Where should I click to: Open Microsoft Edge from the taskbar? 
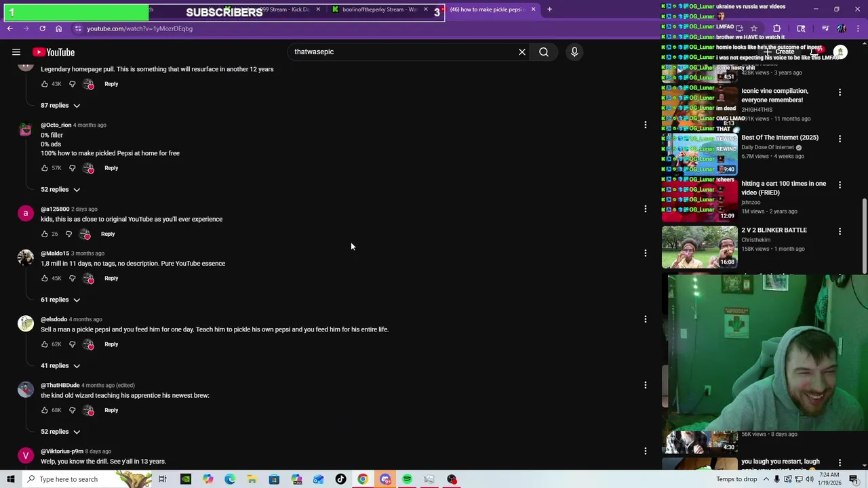coord(230,479)
